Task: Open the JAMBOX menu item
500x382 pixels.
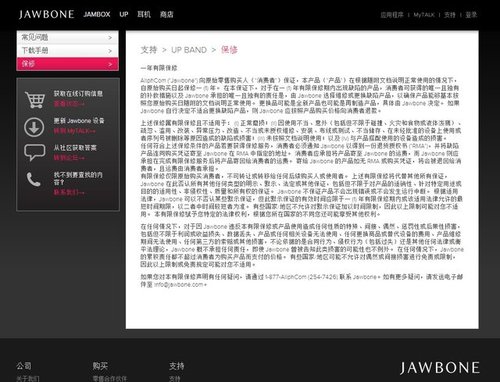Action: click(x=97, y=14)
